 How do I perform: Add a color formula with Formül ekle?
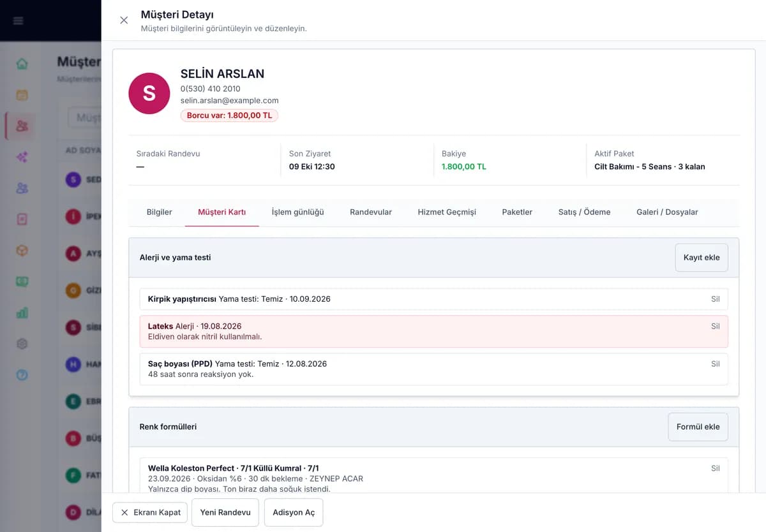[698, 427]
